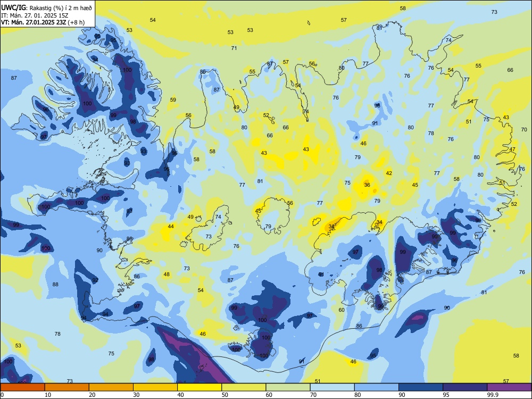Viewport: 532px width, 399px height.
Task: Click the 60–70 light green legend swatch
Action: (288, 387)
